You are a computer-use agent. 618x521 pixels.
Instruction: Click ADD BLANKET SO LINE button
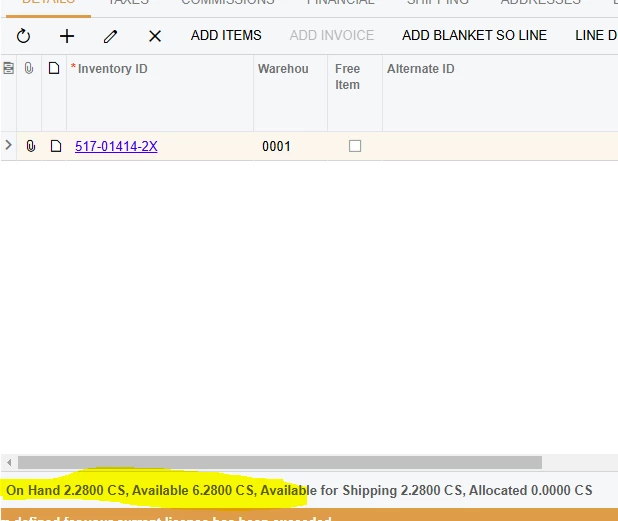tap(474, 35)
